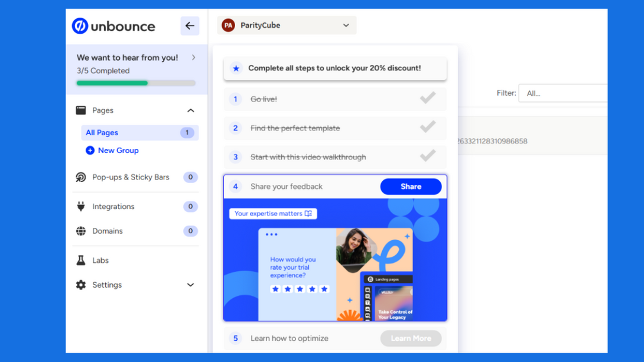This screenshot has height=362, width=644.
Task: Click the five-star rating row in image
Action: click(x=300, y=289)
